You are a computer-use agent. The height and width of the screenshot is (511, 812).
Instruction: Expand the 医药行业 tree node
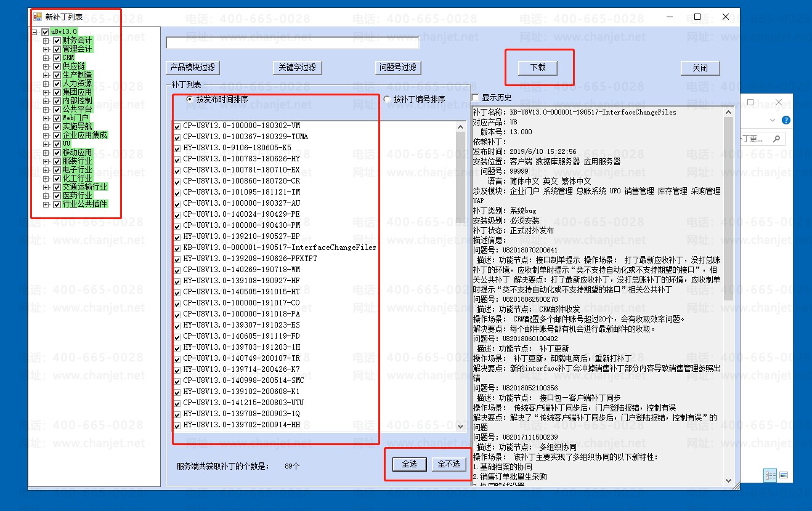tap(46, 196)
